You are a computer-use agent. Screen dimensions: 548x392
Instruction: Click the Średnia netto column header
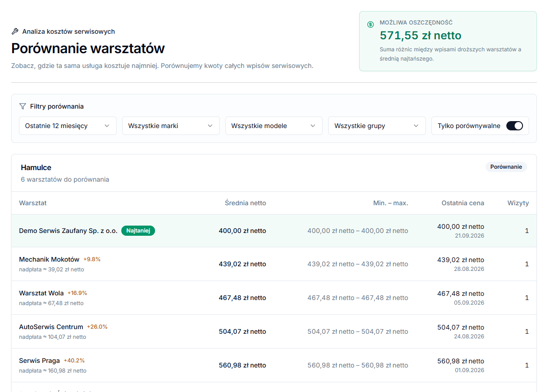pyautogui.click(x=245, y=203)
